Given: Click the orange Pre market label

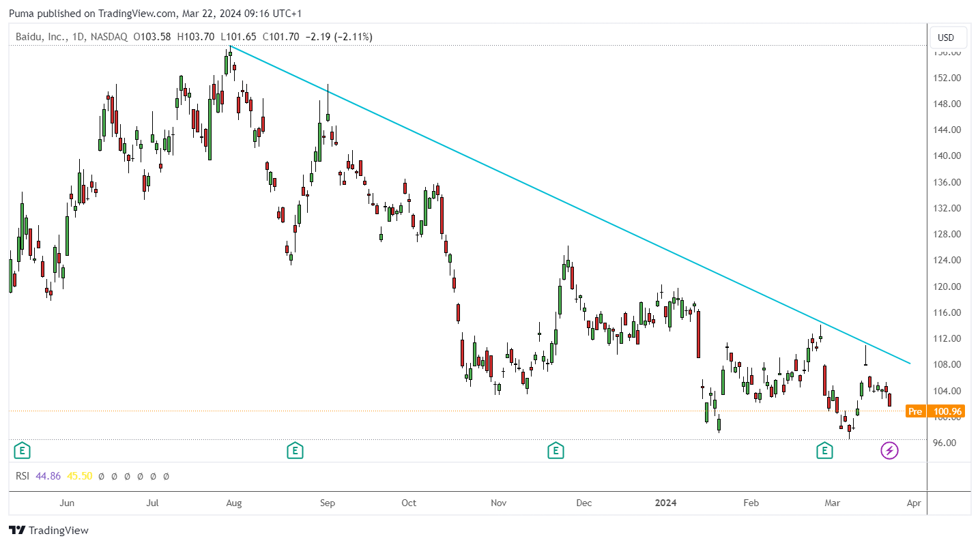Looking at the screenshot, I should (x=914, y=411).
